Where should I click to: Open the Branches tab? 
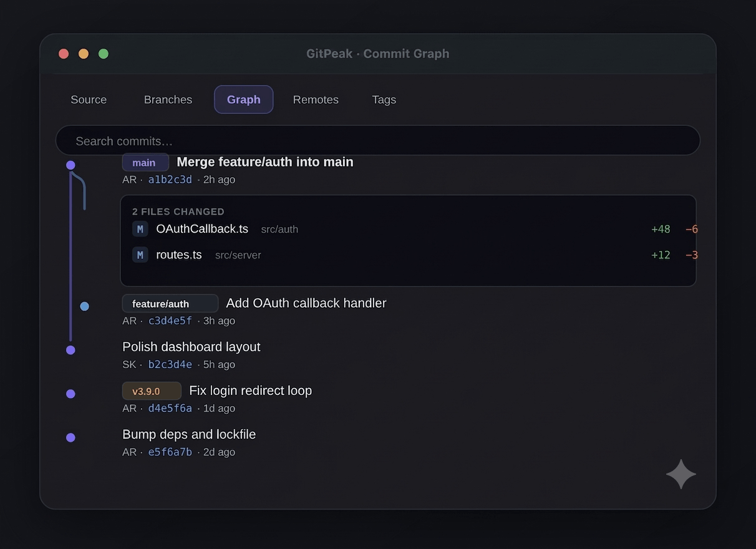[168, 100]
